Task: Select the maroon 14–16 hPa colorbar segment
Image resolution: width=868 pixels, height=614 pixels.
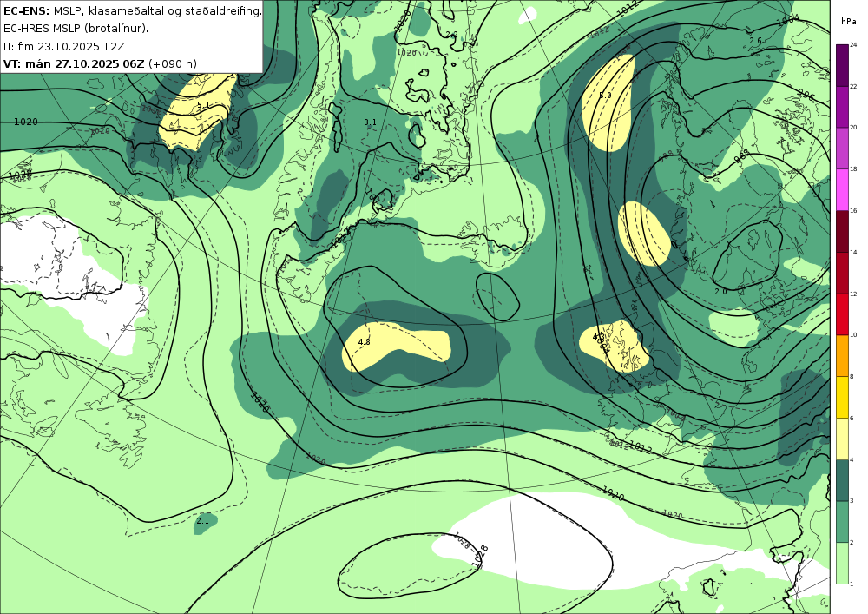Action: point(843,231)
